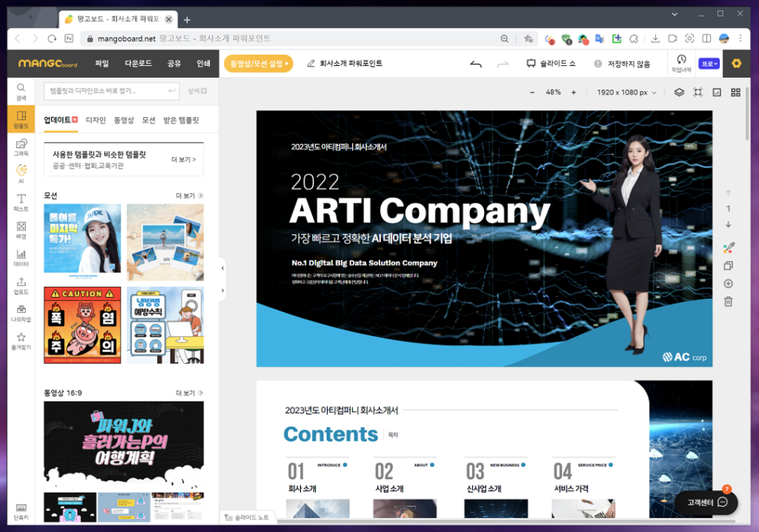Delete the slide with the trash icon
Image resolution: width=759 pixels, height=532 pixels.
(728, 302)
